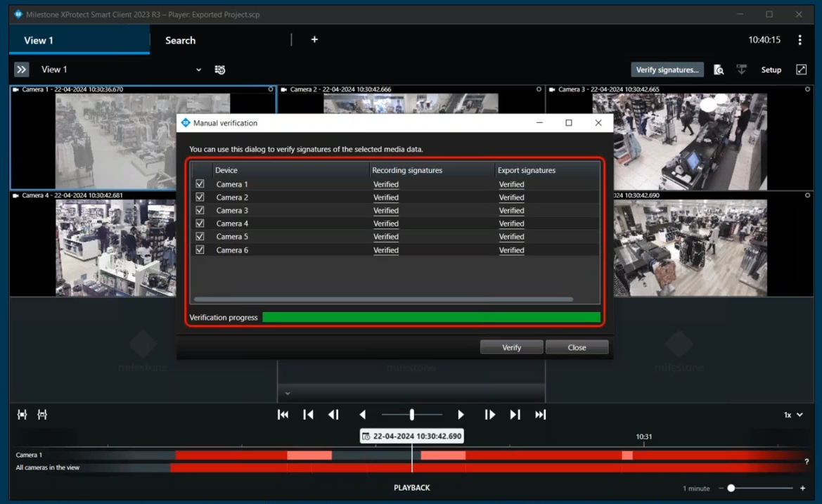Click the Verify button in the dialog
Screen dimensions: 822x504
[511, 347]
